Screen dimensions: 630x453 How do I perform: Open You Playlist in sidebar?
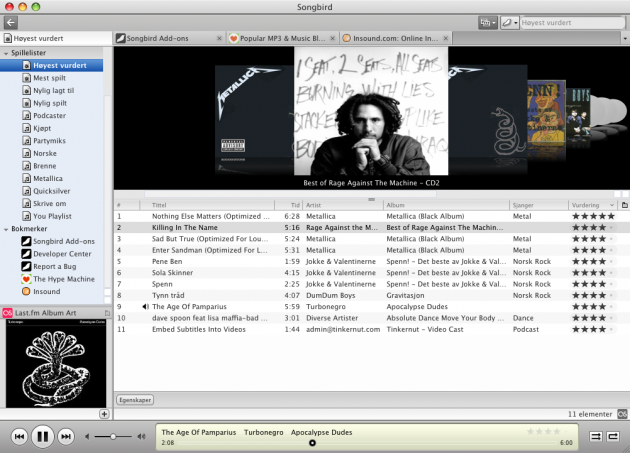52,216
